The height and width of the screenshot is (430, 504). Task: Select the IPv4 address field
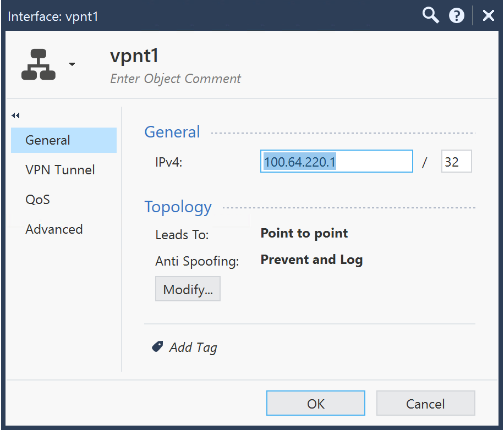tap(336, 161)
